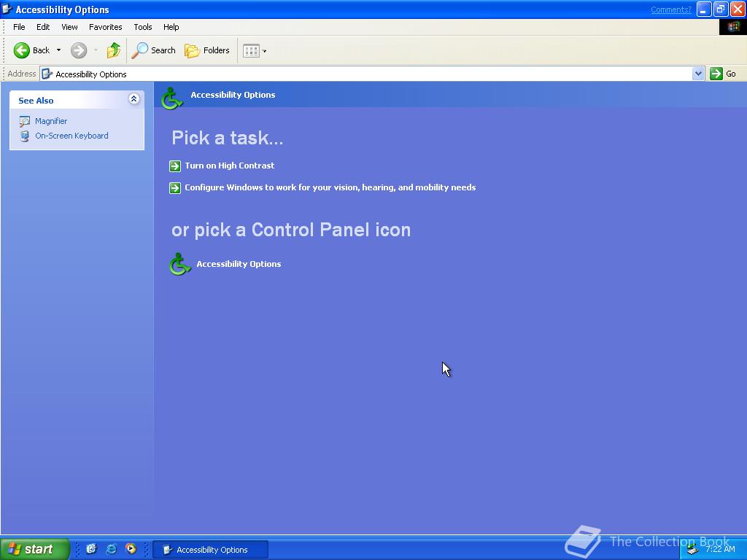Image resolution: width=747 pixels, height=560 pixels.
Task: Collapse the See Also panel
Action: [134, 99]
